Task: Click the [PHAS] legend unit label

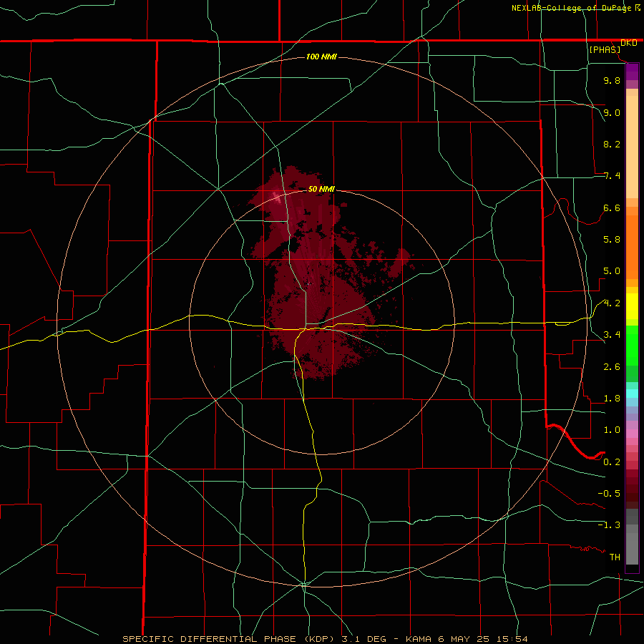Action: click(605, 49)
